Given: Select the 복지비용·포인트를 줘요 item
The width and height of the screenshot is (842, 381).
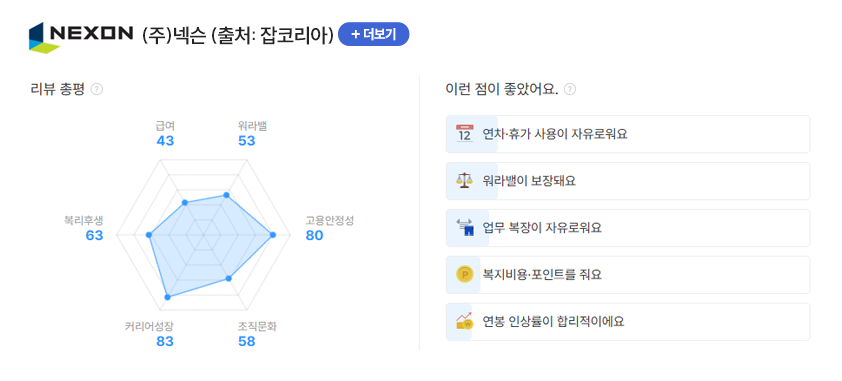Looking at the screenshot, I should (628, 275).
